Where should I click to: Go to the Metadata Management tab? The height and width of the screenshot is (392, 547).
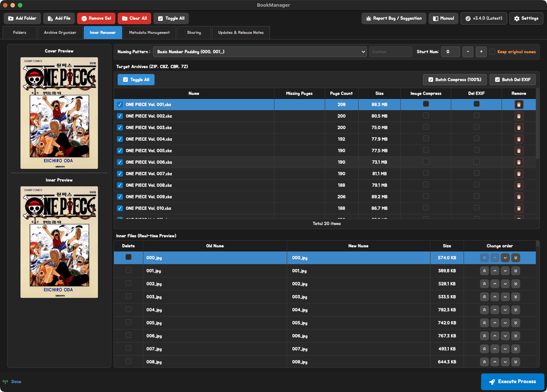pyautogui.click(x=149, y=33)
